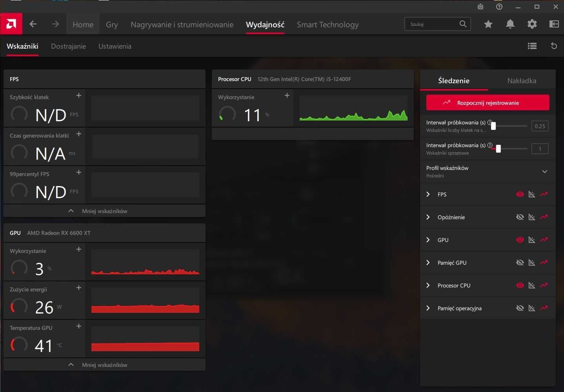Show Opóźnienie tracking with eye icon
Viewport: 564px width, 392px height.
[x=520, y=217]
